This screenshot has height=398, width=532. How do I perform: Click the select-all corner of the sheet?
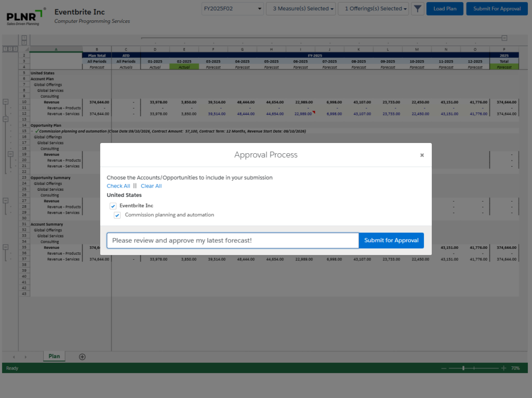(24, 49)
